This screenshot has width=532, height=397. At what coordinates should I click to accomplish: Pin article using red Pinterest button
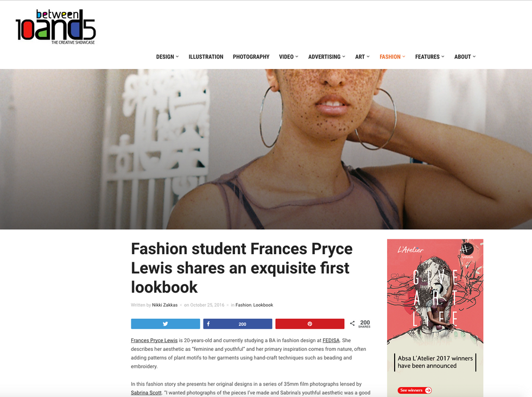pos(310,324)
